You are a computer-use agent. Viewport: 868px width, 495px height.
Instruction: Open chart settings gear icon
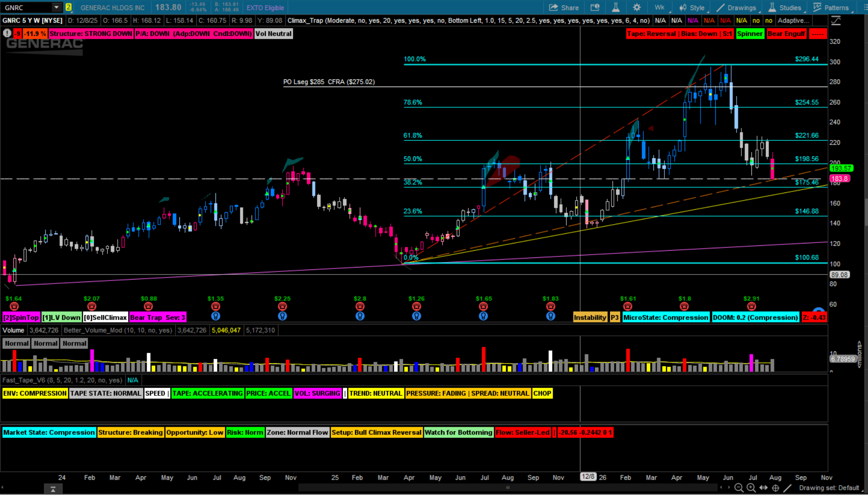click(637, 8)
